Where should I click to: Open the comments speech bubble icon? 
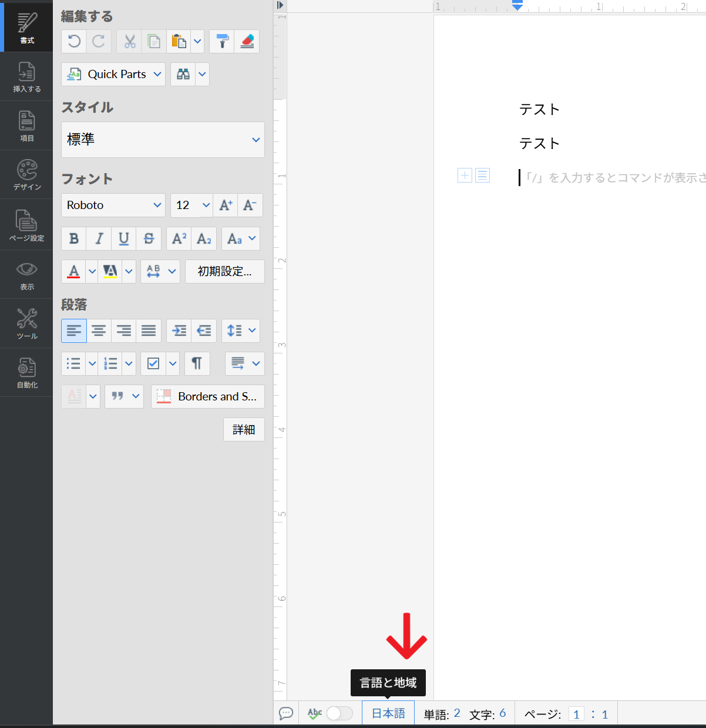286,713
